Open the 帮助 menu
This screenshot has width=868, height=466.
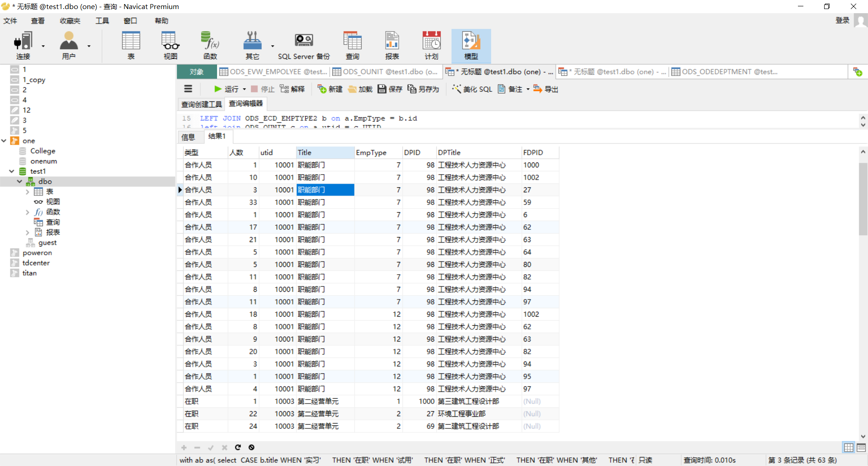tap(161, 21)
